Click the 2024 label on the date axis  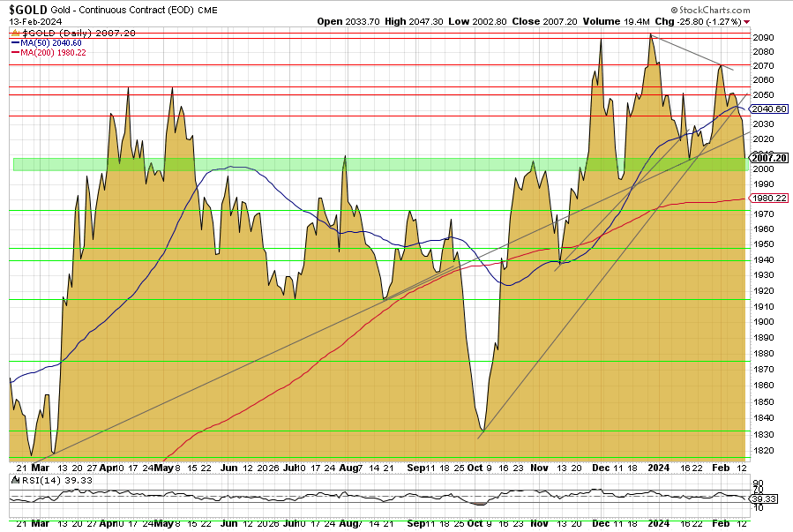pos(658,468)
